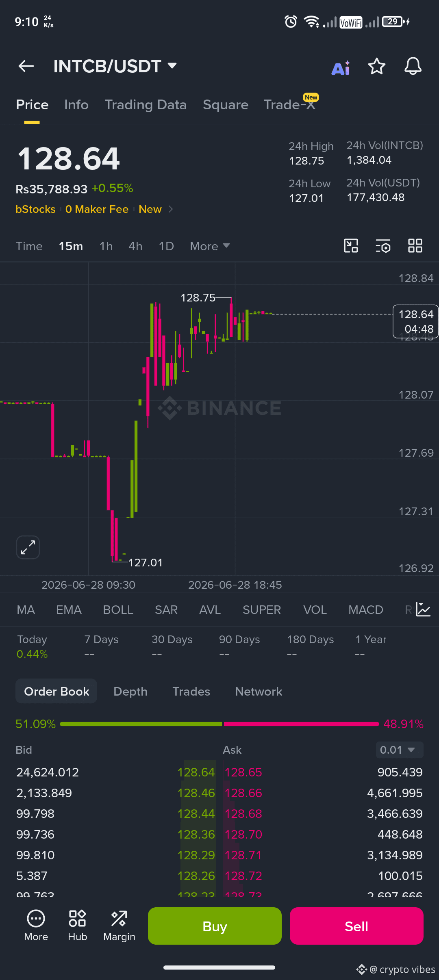Select ask price 128.65
The image size is (439, 980).
tap(243, 772)
